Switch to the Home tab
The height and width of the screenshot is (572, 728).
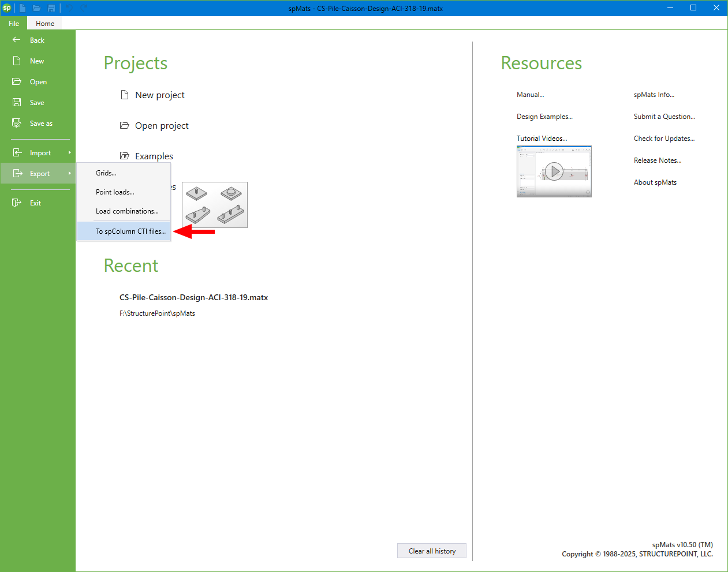(45, 23)
